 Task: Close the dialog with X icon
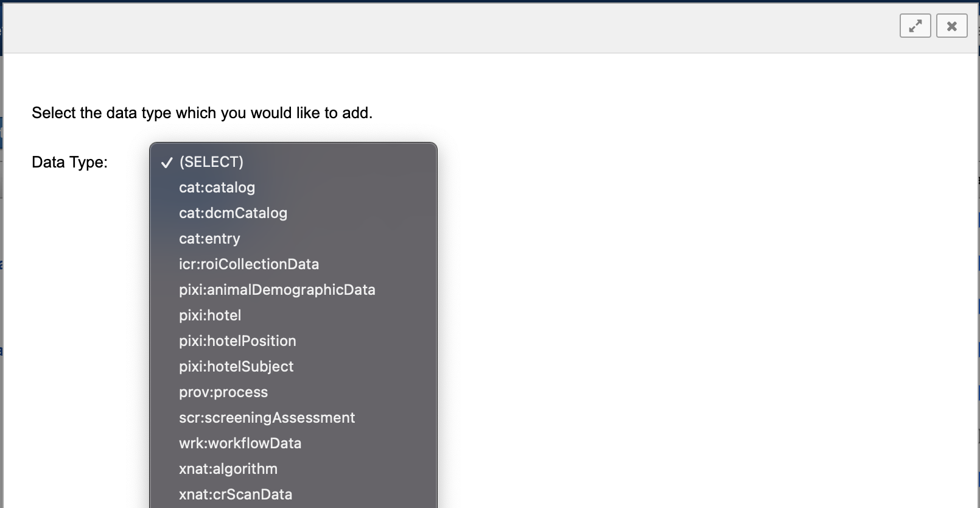coord(951,26)
